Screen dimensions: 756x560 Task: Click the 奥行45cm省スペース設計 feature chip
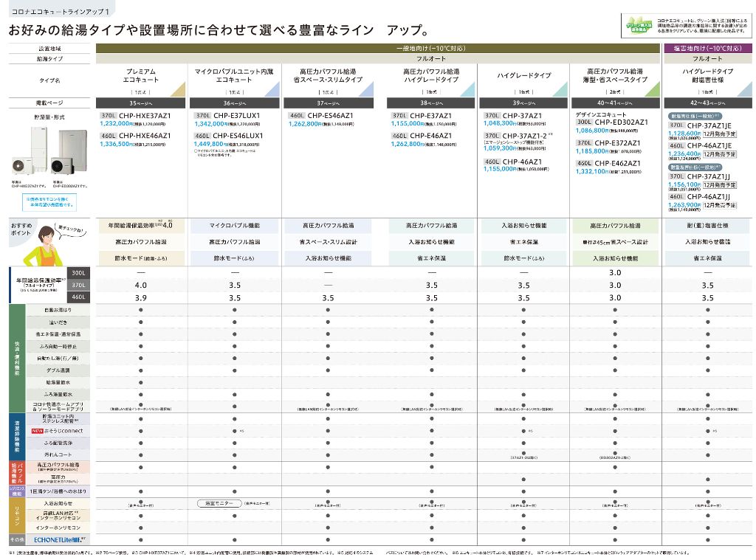tap(615, 242)
